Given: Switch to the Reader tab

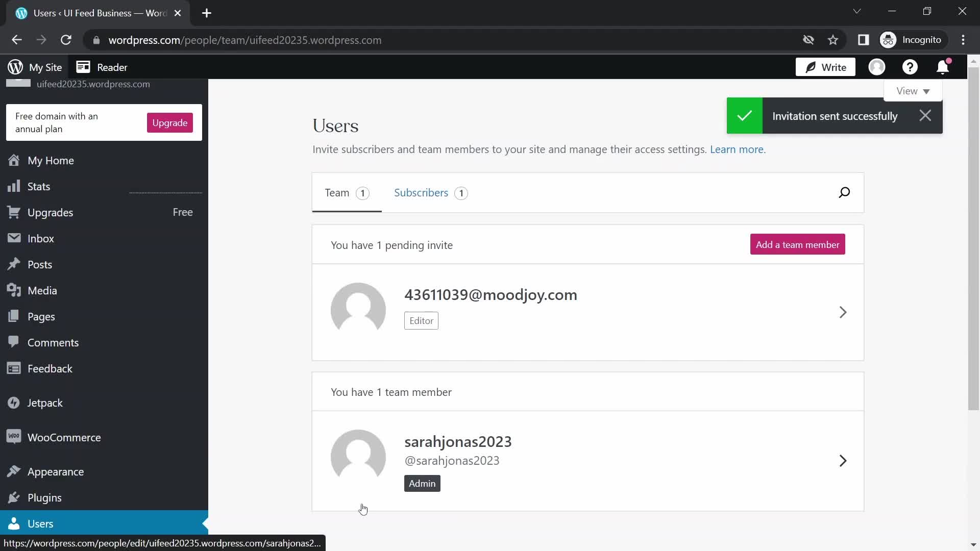Looking at the screenshot, I should [102, 67].
